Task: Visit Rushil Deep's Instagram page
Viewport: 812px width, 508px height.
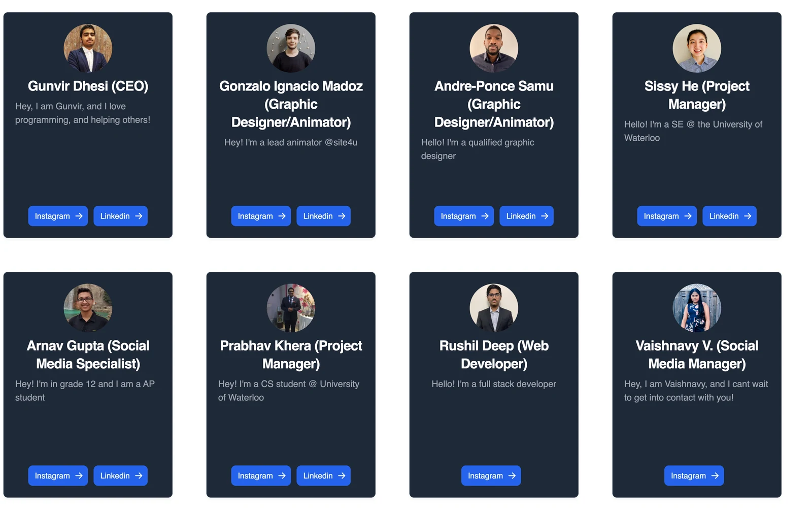Action: [x=491, y=475]
